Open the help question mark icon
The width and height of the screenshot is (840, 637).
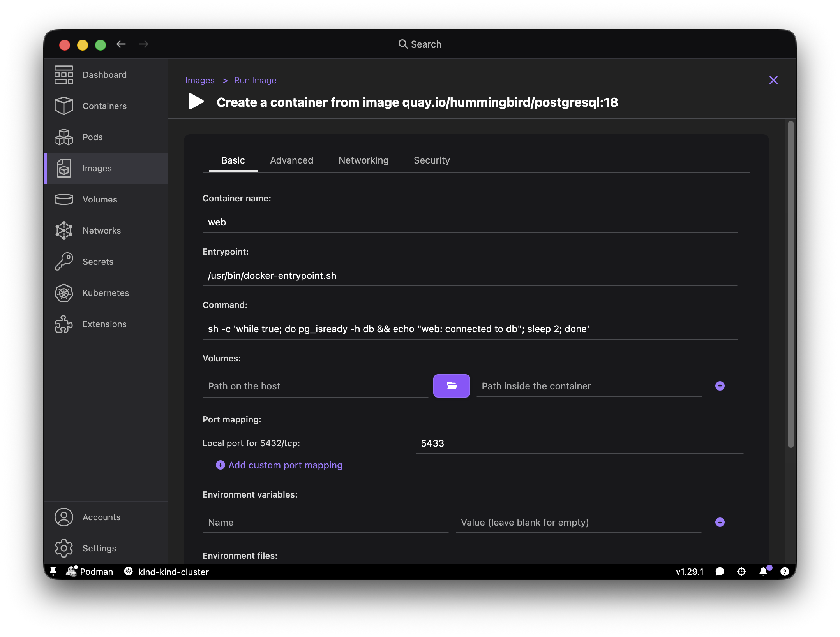tap(785, 571)
